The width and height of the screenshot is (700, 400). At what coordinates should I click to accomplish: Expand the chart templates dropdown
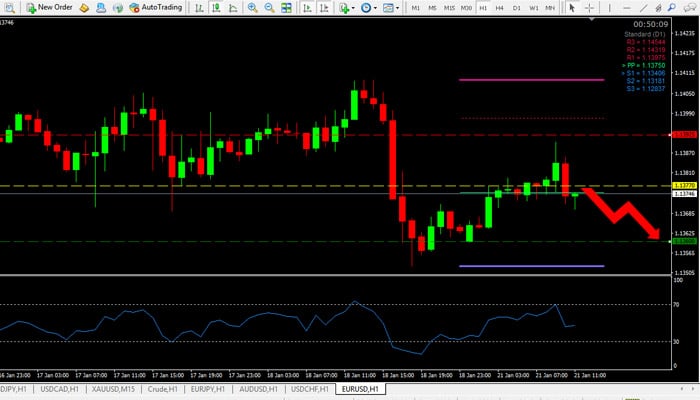coord(395,7)
